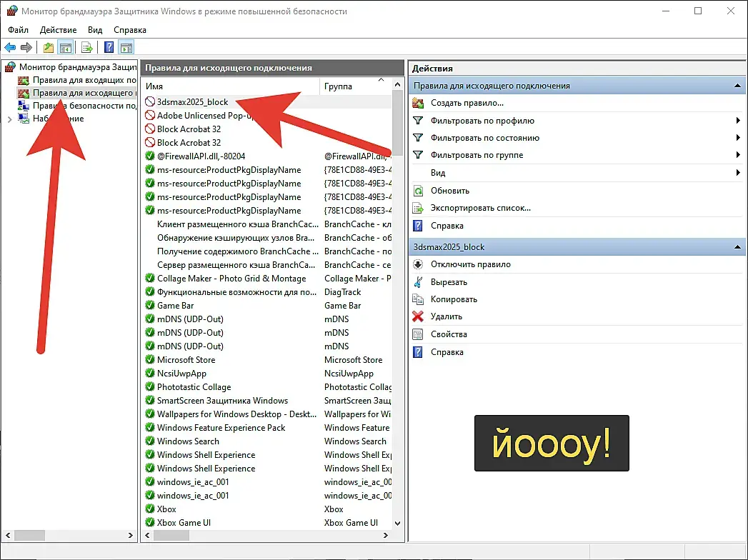
Task: Select the first Block Acrobat 32 rule
Action: click(189, 129)
